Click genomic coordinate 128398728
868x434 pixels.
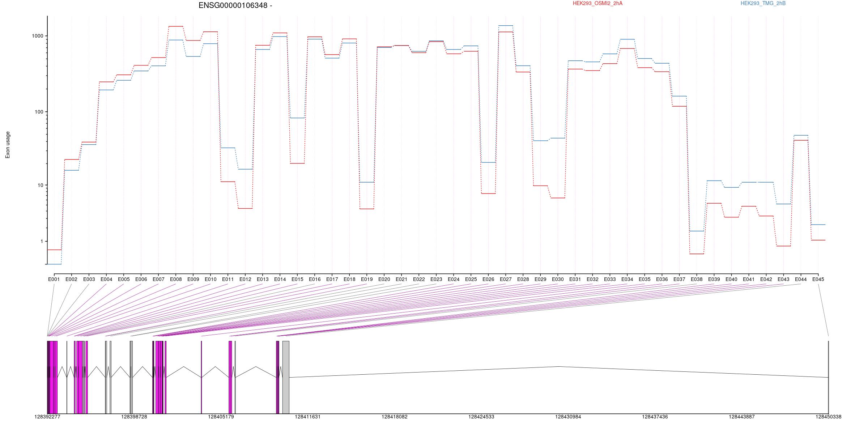click(x=134, y=417)
